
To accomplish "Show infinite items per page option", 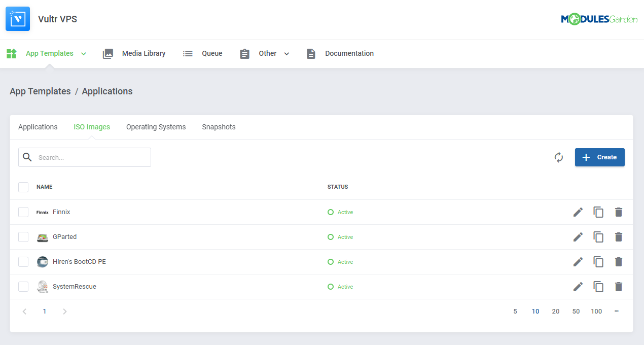I will 617,311.
